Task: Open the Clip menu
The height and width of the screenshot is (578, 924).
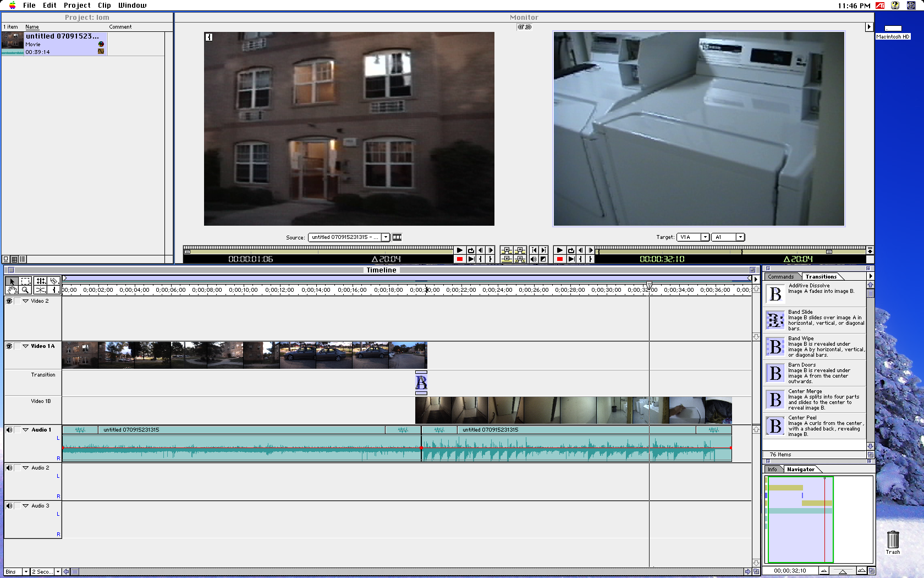Action: tap(104, 6)
